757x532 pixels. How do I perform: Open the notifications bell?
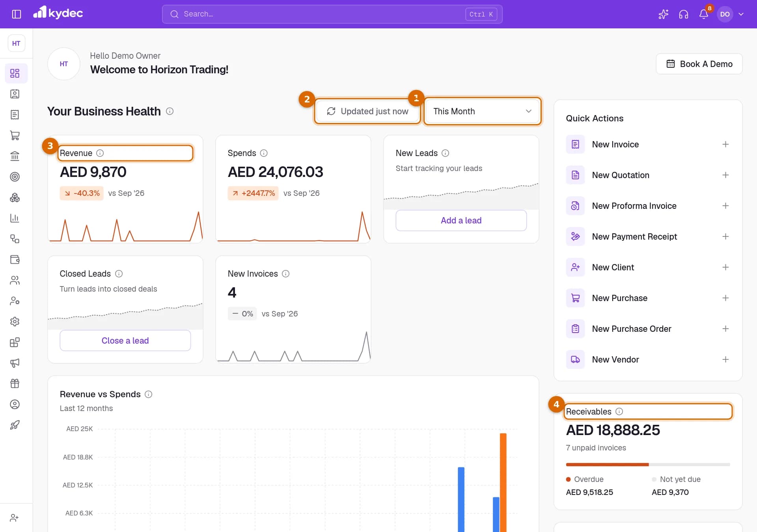703,14
